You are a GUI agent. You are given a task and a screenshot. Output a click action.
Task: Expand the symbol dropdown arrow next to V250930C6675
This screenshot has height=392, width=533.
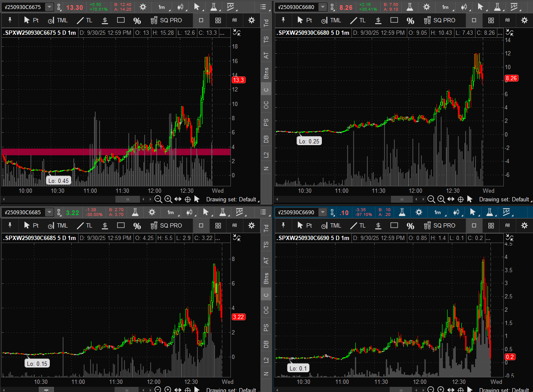[x=50, y=7]
